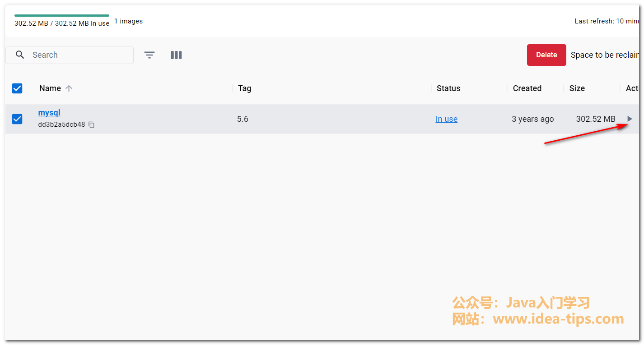Image resolution: width=644 pixels, height=345 pixels.
Task: Sort images by Created column
Action: click(x=527, y=88)
